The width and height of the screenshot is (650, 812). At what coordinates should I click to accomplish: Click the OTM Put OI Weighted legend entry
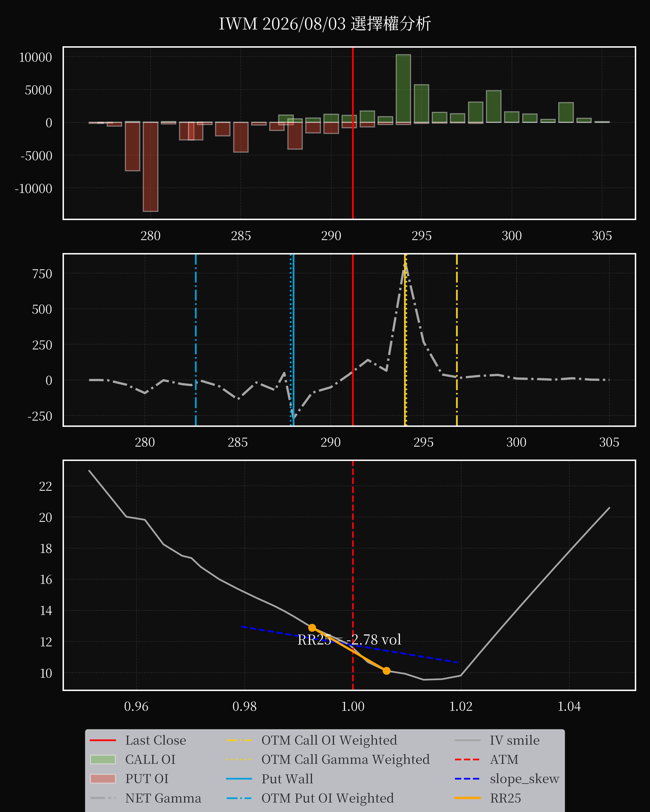310,798
